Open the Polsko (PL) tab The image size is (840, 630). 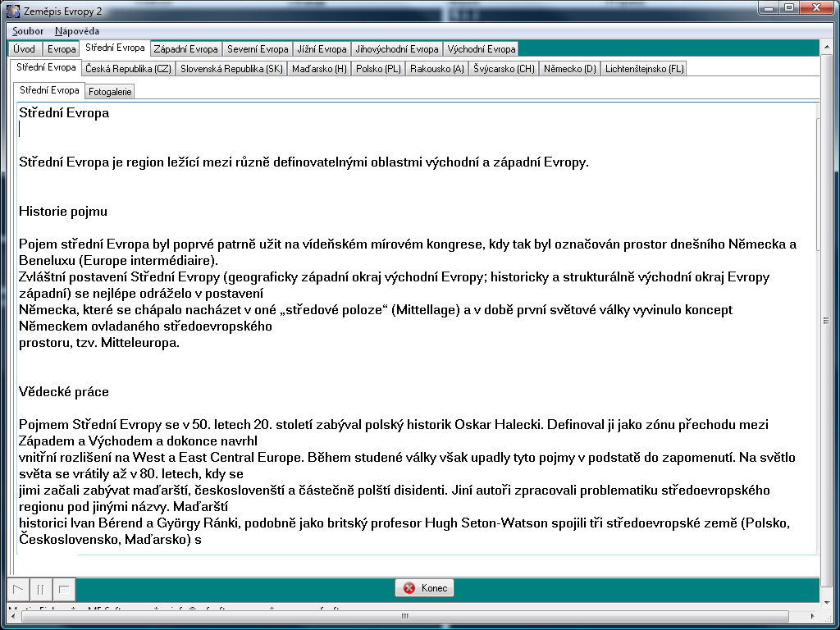[378, 69]
